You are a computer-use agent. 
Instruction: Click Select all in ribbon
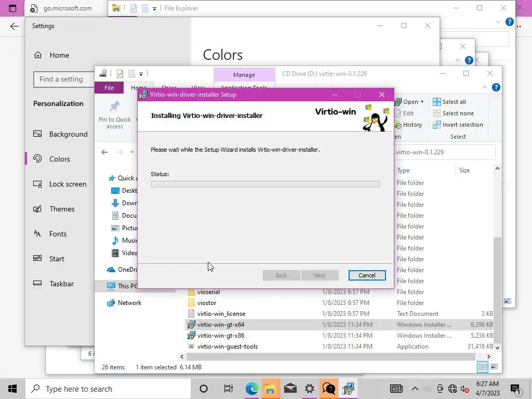point(449,102)
